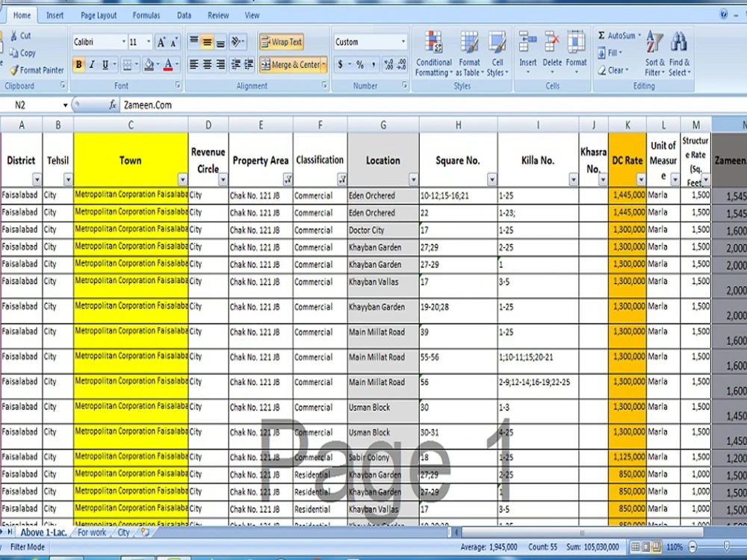747x560 pixels.
Task: Apply Accounting dollar format
Action: [x=340, y=64]
